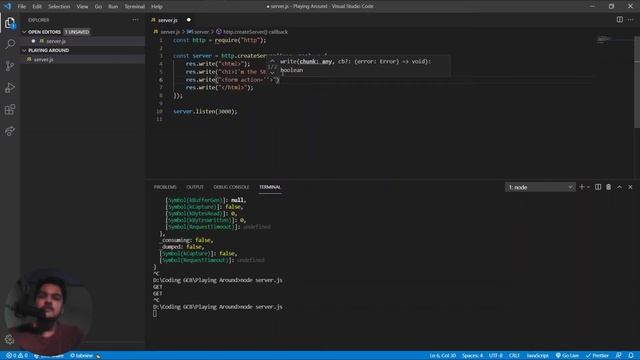Click the '1 UNSAVED' badge
This screenshot has width=640, height=360.
tap(77, 32)
